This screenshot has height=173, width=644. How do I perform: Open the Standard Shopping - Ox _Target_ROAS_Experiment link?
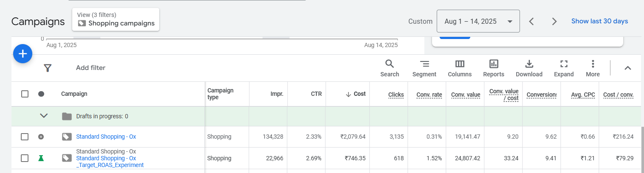click(110, 162)
